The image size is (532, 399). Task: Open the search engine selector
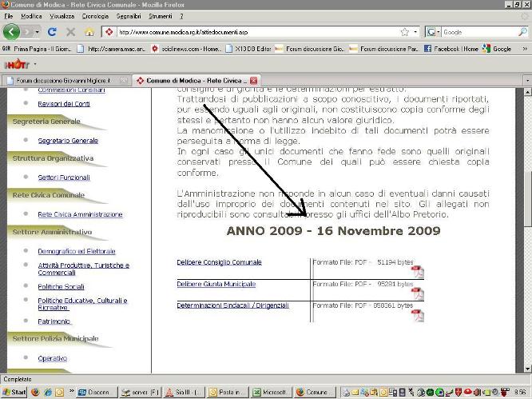point(433,32)
